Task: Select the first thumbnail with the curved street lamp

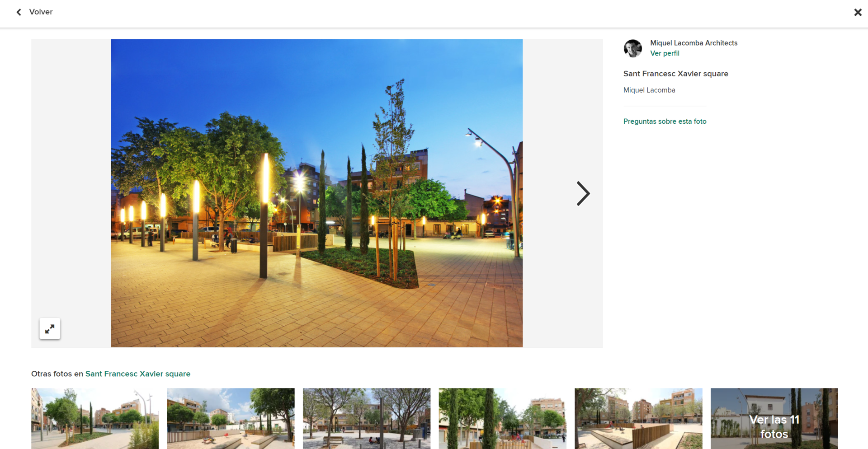Action: (x=95, y=418)
